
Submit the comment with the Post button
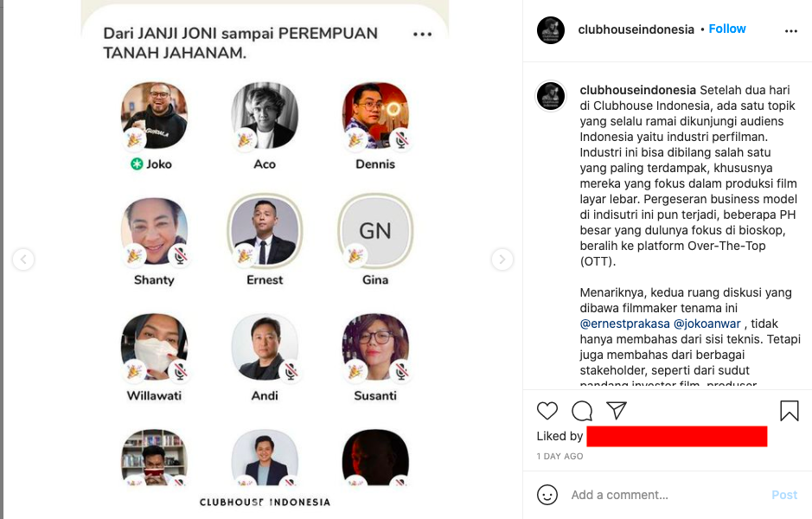(x=784, y=495)
